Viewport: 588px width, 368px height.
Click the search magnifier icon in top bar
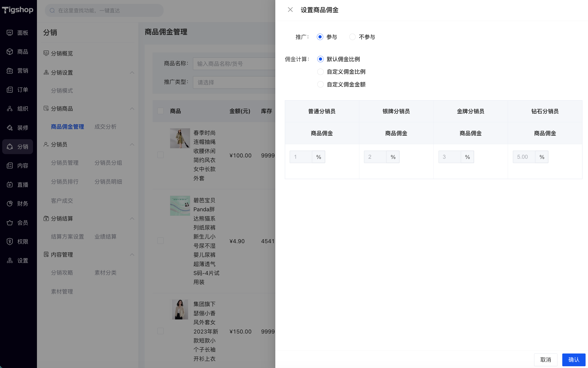click(x=52, y=11)
